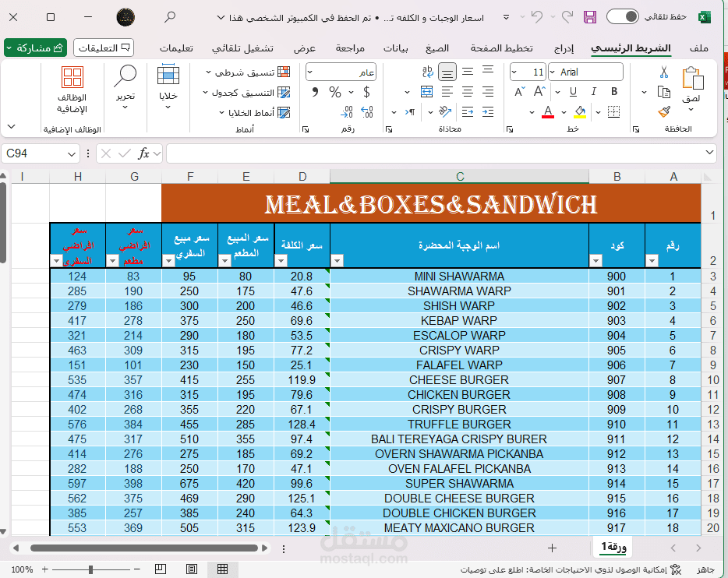Click the Merge and Center icon

click(x=426, y=91)
